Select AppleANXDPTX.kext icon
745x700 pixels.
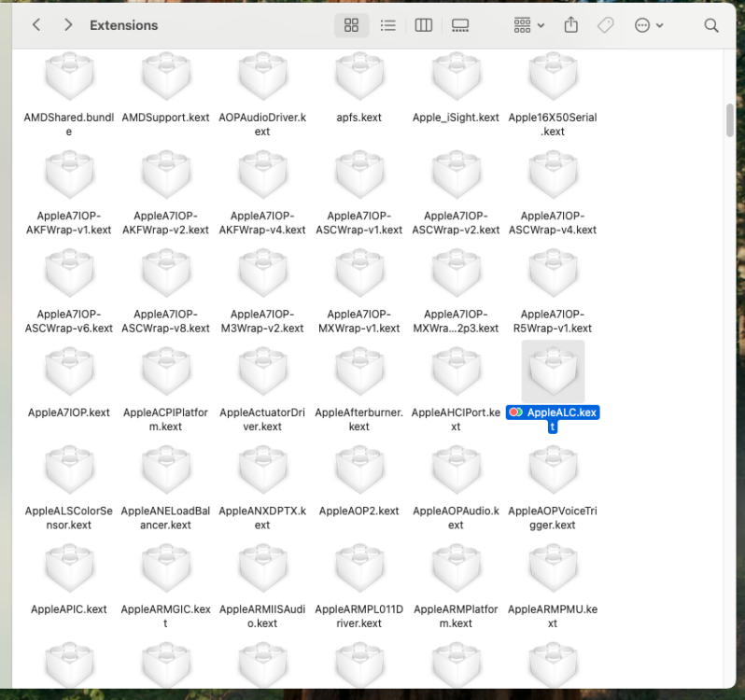262,469
